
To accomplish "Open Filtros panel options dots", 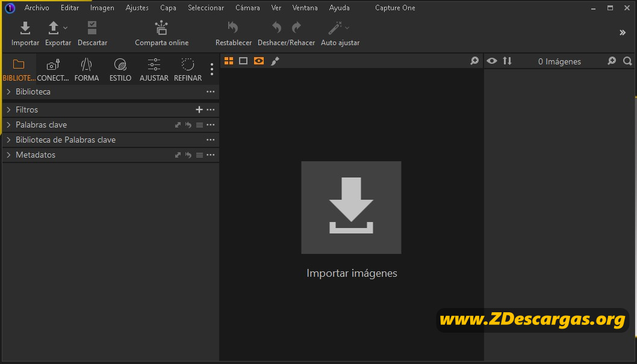I will tap(211, 110).
